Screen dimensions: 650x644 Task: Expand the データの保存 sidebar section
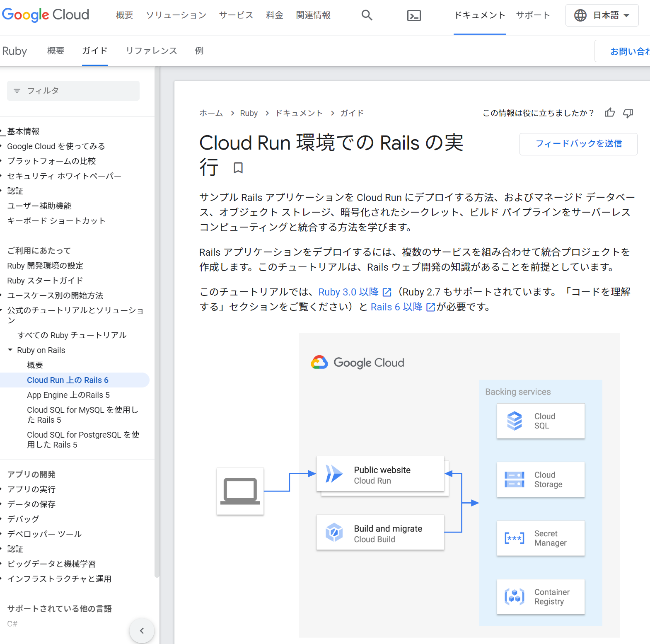[2, 504]
